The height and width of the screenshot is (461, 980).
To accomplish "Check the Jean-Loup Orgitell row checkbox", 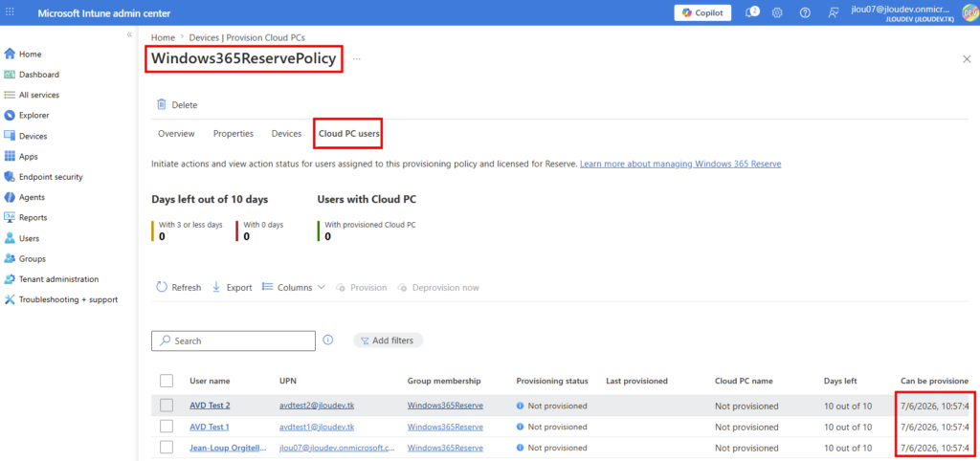I will click(x=167, y=448).
